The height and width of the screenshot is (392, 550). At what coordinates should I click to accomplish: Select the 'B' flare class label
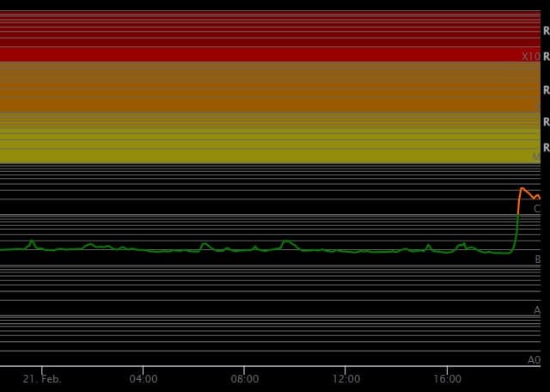tap(538, 260)
